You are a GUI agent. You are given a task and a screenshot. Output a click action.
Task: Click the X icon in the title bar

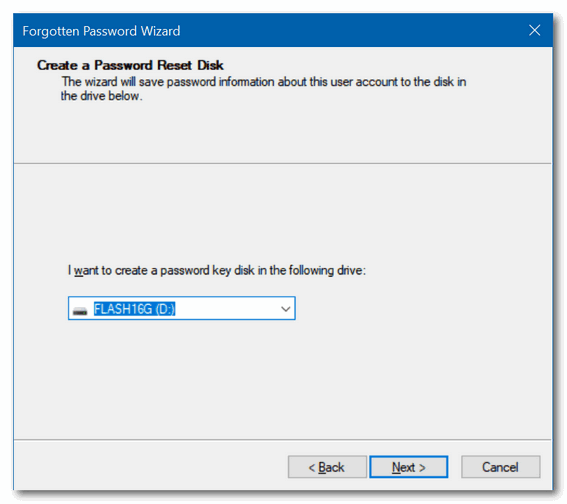click(x=534, y=30)
